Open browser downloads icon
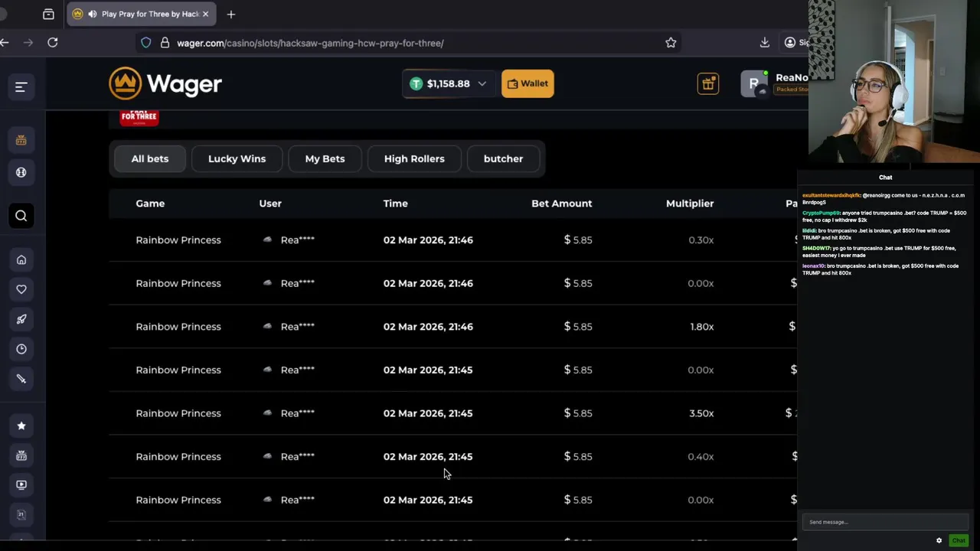The width and height of the screenshot is (980, 551). 764,43
